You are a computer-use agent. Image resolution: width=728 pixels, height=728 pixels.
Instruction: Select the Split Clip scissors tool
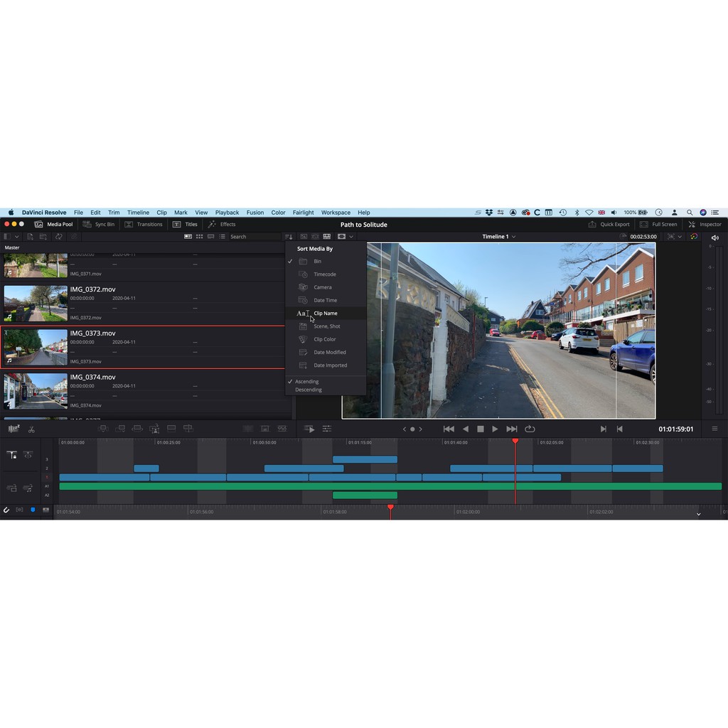click(31, 429)
